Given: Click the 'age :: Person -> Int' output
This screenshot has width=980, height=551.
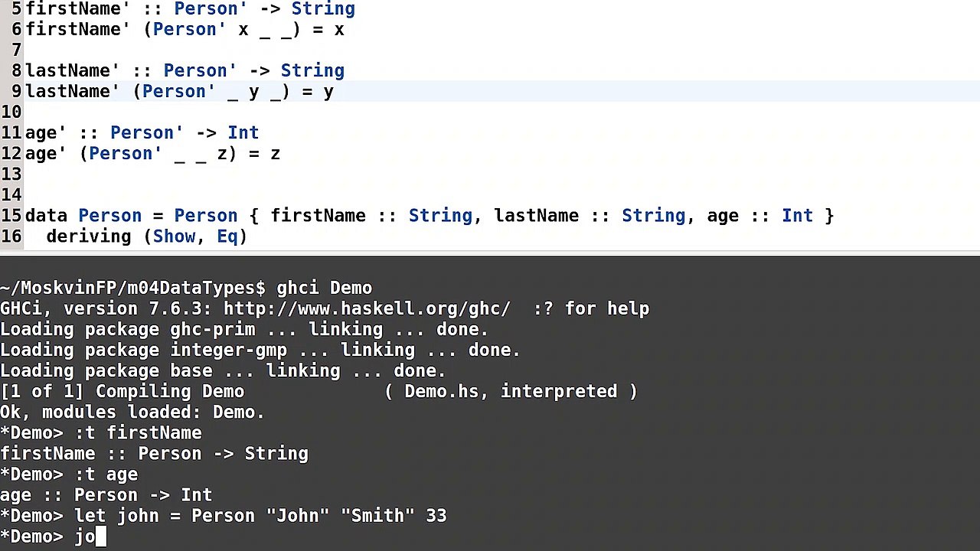Looking at the screenshot, I should click(106, 495).
